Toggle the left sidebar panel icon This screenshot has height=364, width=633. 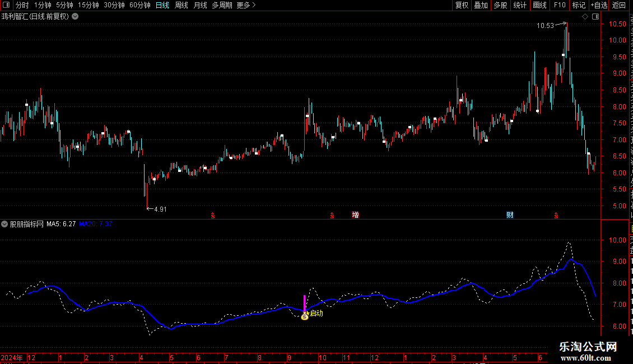[x=6, y=5]
